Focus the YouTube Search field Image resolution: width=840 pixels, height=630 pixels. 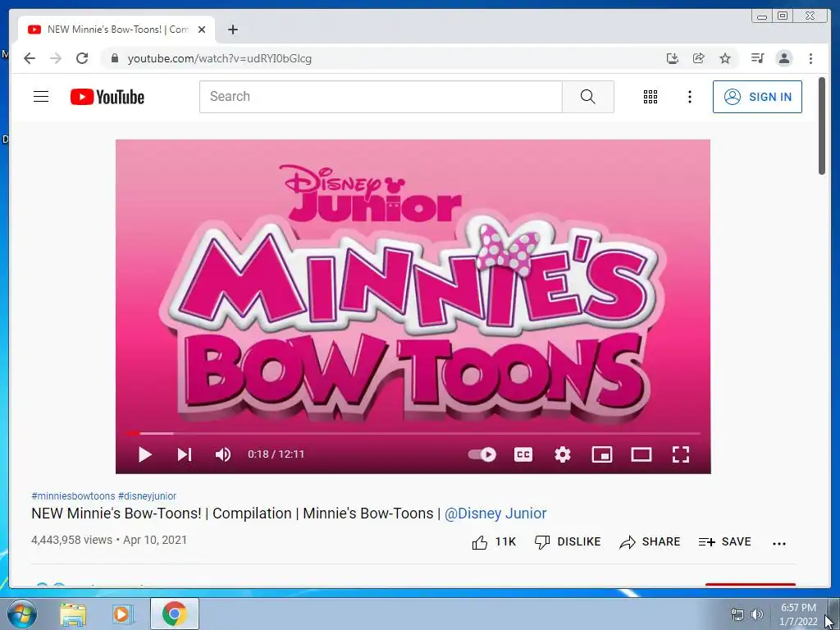381,97
